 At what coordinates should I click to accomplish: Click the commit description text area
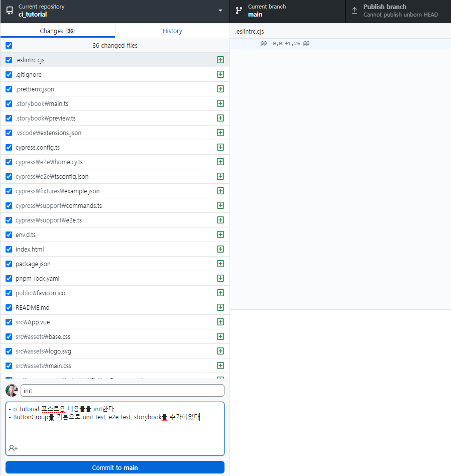(115, 429)
